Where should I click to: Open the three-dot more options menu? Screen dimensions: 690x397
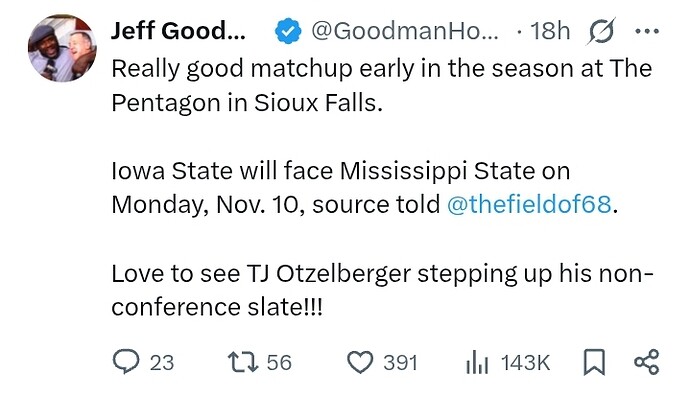point(647,31)
